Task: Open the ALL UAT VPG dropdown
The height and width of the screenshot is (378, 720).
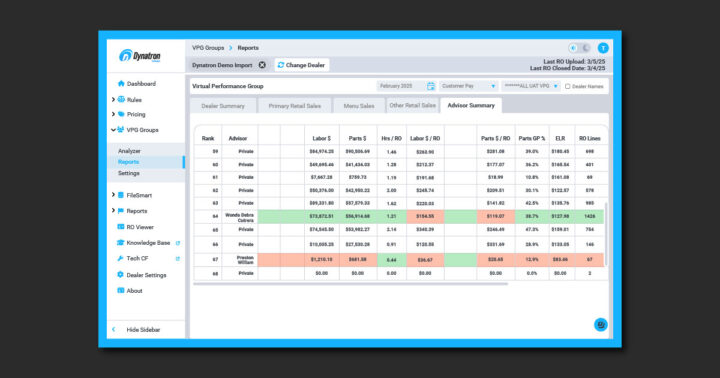Action: tap(531, 86)
